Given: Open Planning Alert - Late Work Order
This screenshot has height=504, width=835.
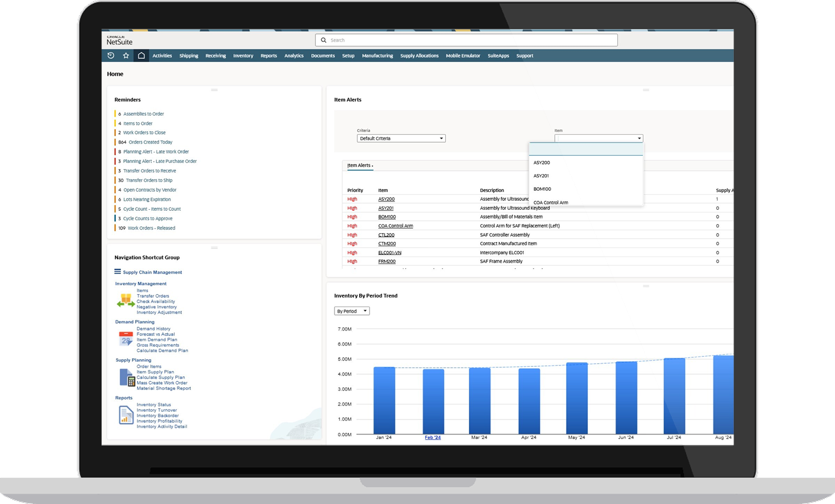Looking at the screenshot, I should pyautogui.click(x=156, y=152).
